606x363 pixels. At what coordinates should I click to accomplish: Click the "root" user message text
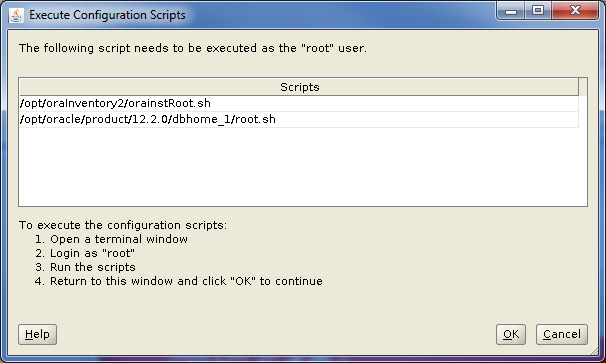pos(193,48)
